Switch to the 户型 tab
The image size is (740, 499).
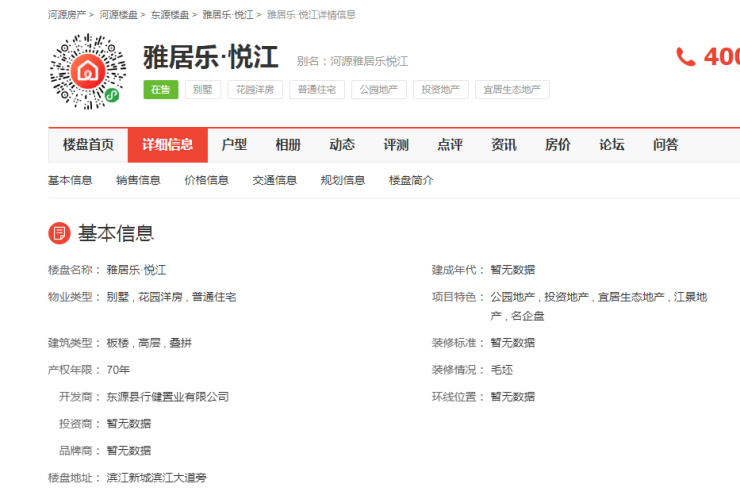(x=234, y=145)
